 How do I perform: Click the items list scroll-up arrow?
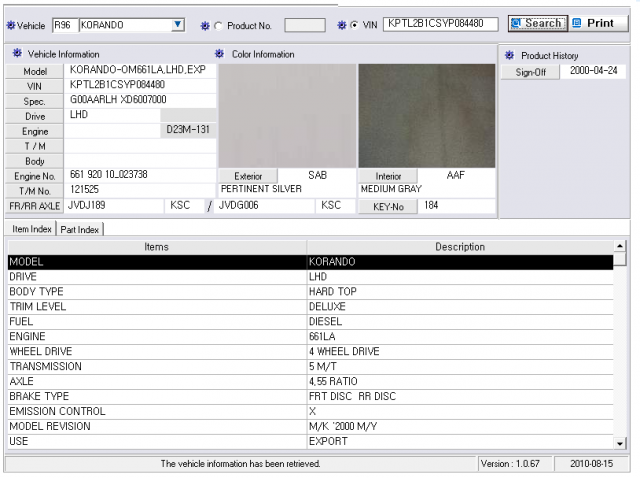tap(620, 246)
